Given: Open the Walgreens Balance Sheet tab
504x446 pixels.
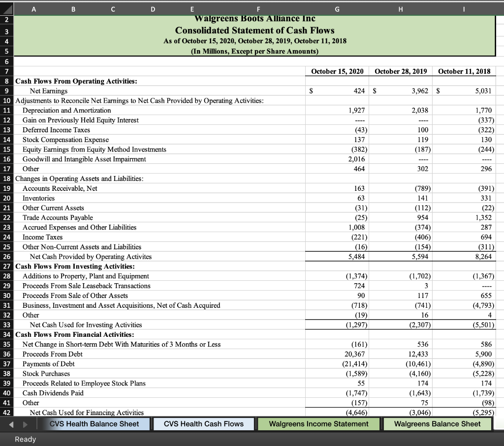Looking at the screenshot, I should tap(437, 423).
